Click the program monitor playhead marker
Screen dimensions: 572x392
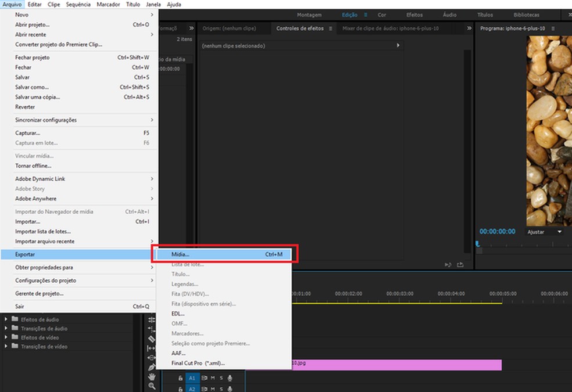478,244
